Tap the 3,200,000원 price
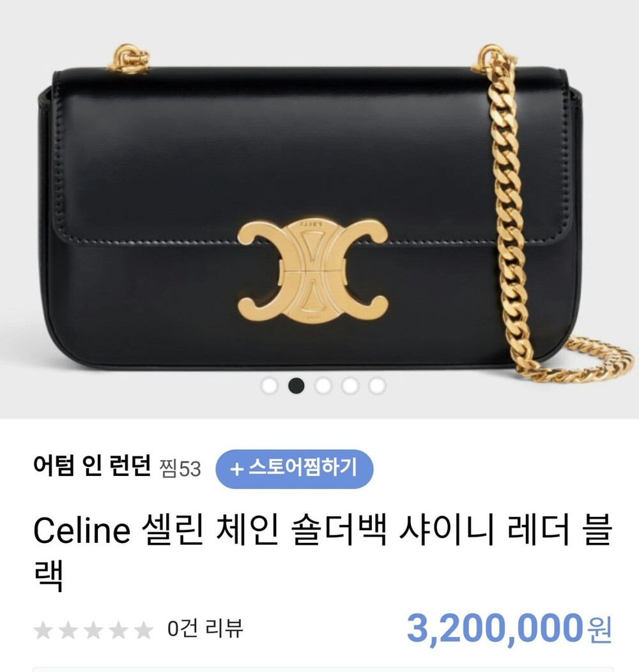 [x=509, y=629]
